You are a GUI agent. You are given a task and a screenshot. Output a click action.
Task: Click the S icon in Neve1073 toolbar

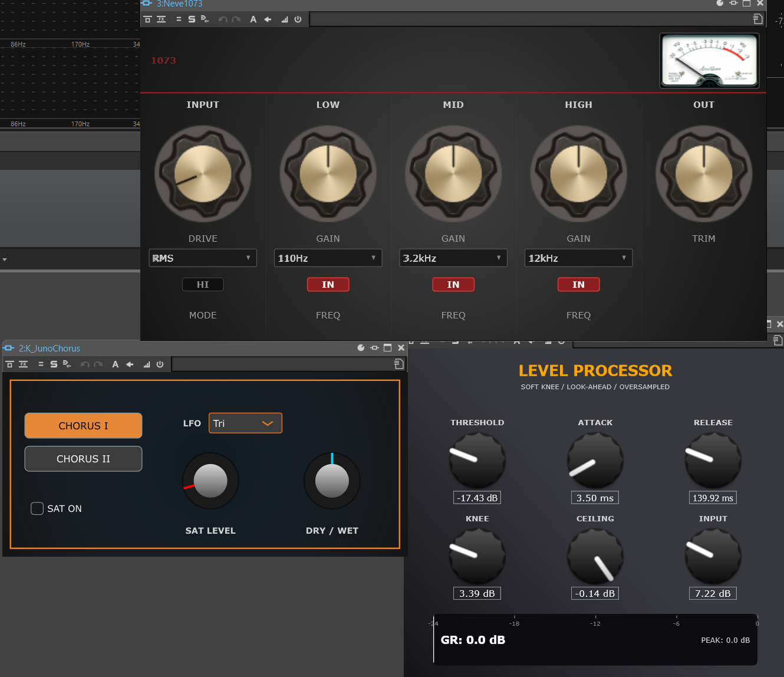192,19
